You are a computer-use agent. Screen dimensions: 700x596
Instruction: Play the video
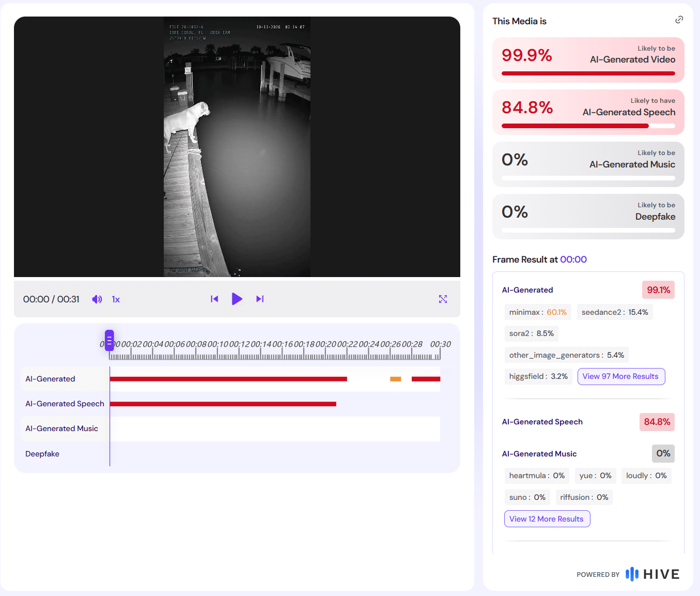pos(237,299)
